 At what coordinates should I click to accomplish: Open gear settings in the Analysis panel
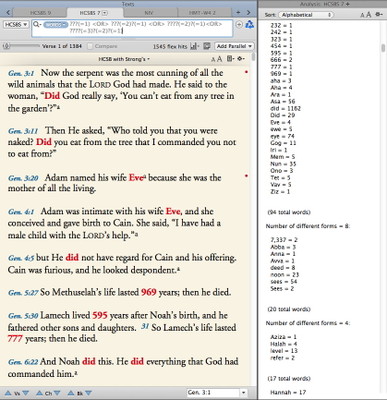(x=379, y=14)
